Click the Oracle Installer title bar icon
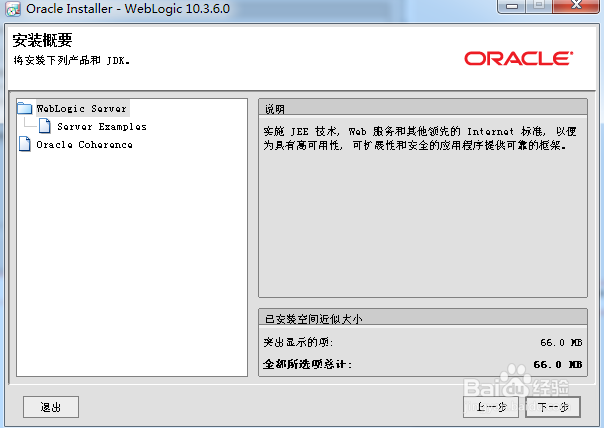 tap(13, 9)
